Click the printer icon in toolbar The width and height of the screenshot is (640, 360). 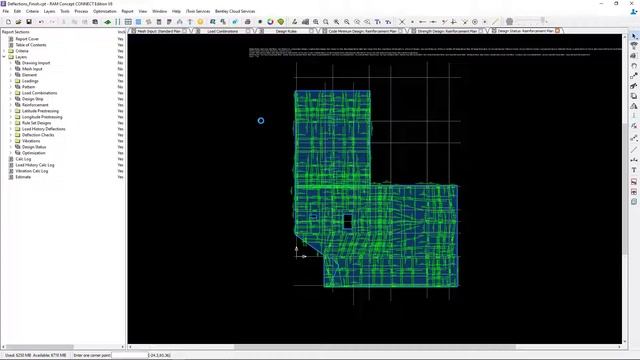coord(247,22)
